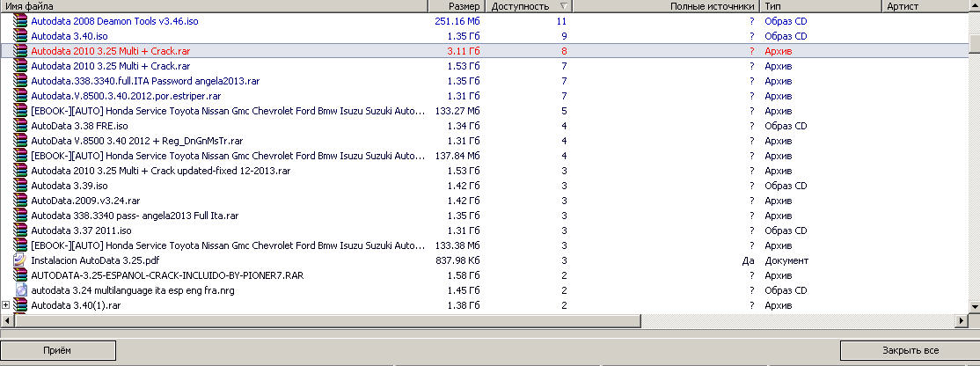Select the Autodata 3.40.iso file name
Screen dimensions: 980x366
pyautogui.click(x=69, y=36)
